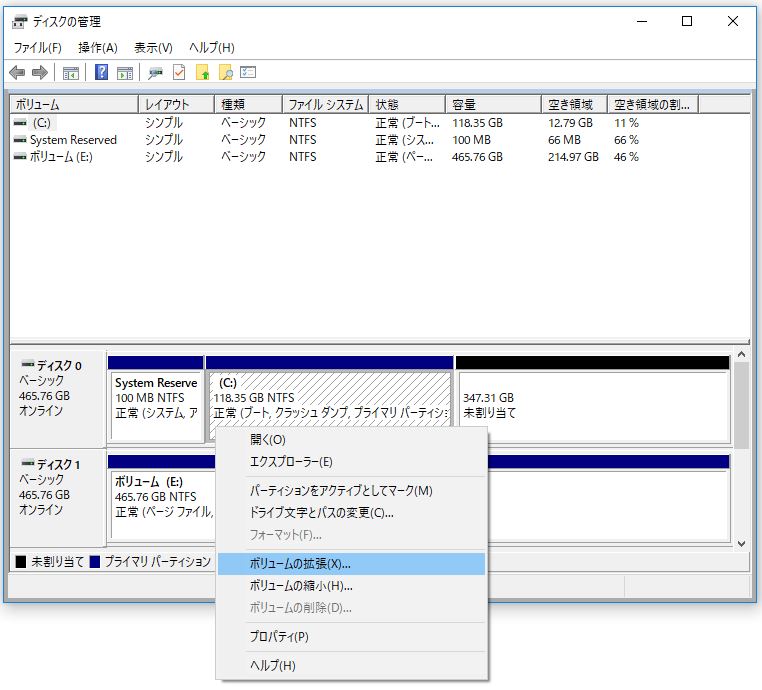Open the 操作(A) menu
Screen dimensions: 762x690
tap(98, 48)
